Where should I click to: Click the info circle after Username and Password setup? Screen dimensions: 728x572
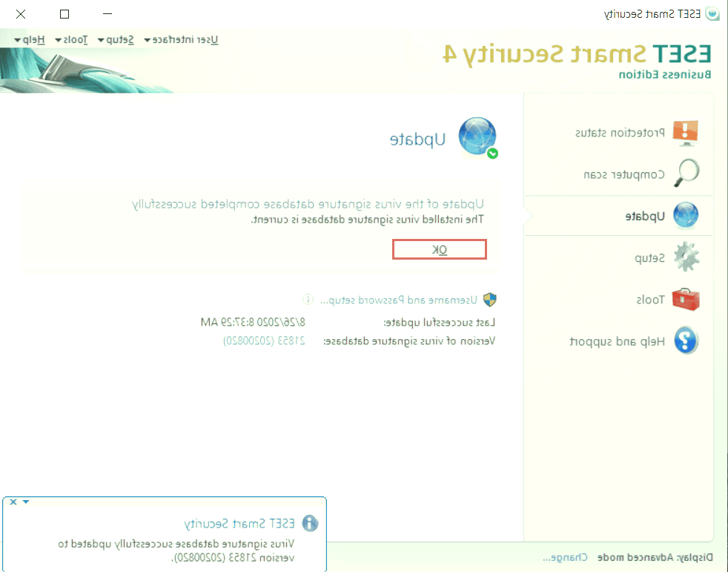coord(308,299)
